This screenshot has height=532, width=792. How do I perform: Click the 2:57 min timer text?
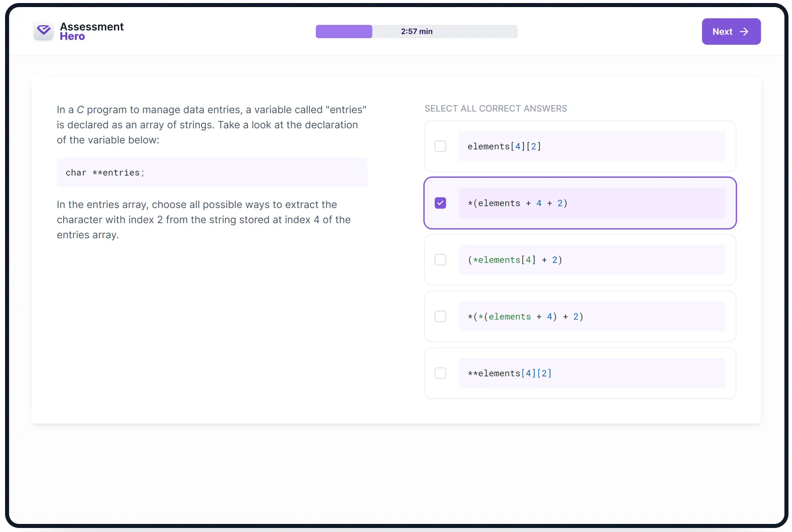pos(416,31)
